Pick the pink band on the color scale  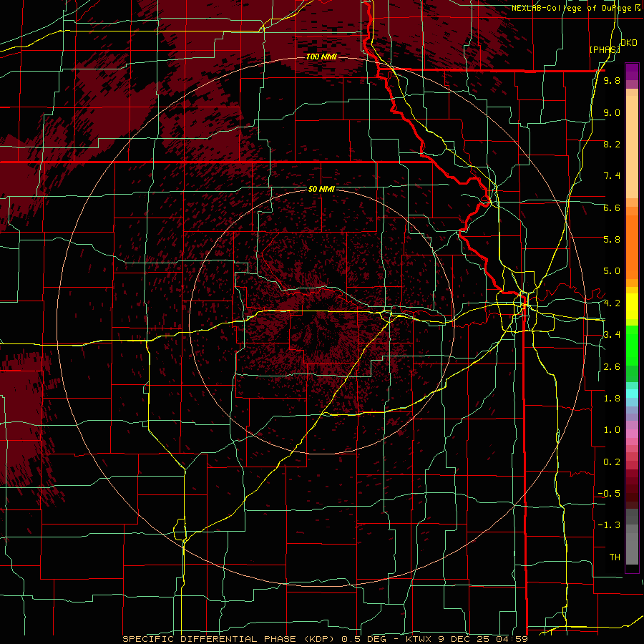click(632, 434)
